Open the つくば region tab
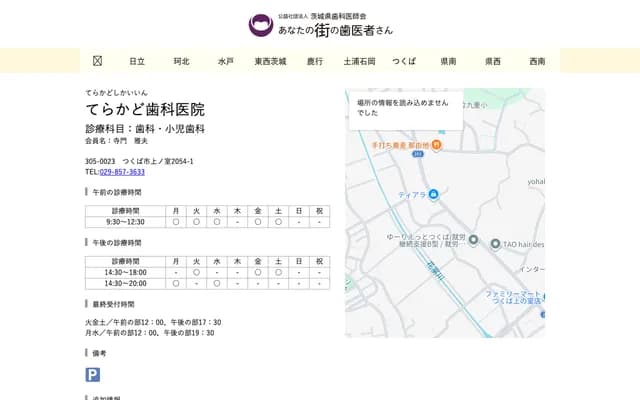This screenshot has height=400, width=640. [404, 61]
